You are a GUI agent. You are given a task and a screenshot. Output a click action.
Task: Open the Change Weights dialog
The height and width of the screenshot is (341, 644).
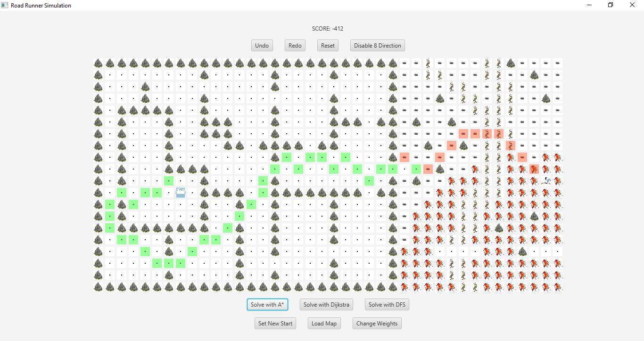pos(377,323)
